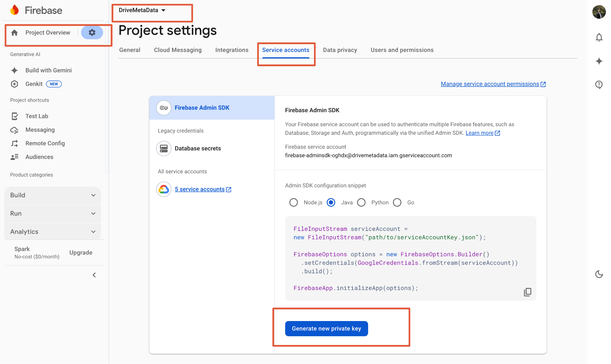Open the Users and permissions tab
This screenshot has height=364, width=611.
point(402,50)
